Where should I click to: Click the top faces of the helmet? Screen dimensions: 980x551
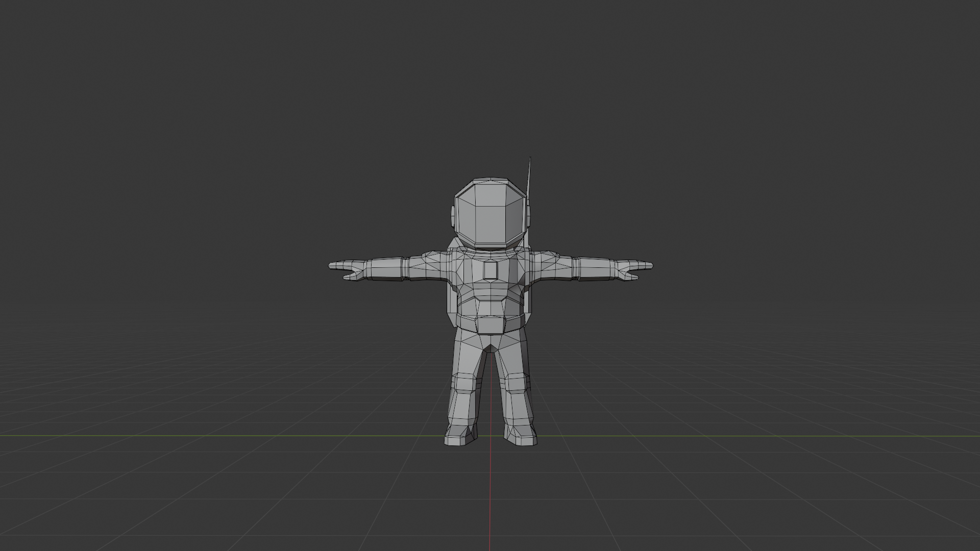490,182
